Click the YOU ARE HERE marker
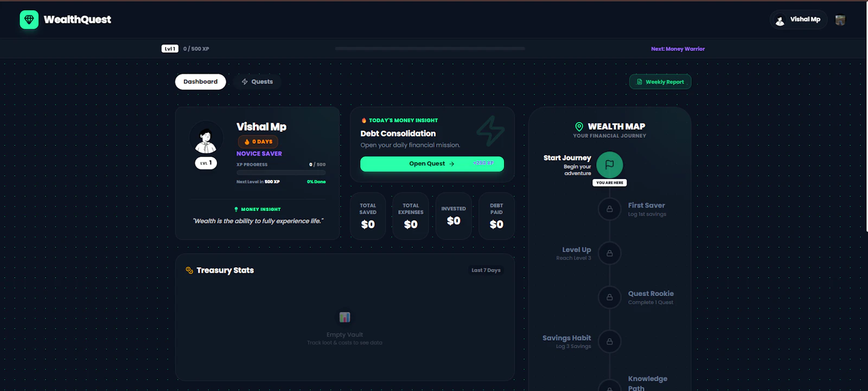Viewport: 868px width, 391px height. tap(610, 183)
